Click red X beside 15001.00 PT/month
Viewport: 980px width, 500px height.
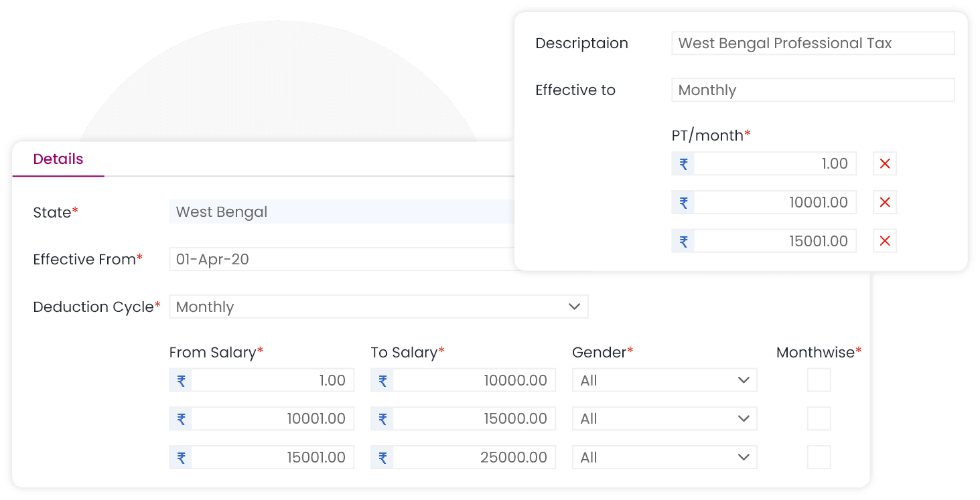[x=884, y=242]
